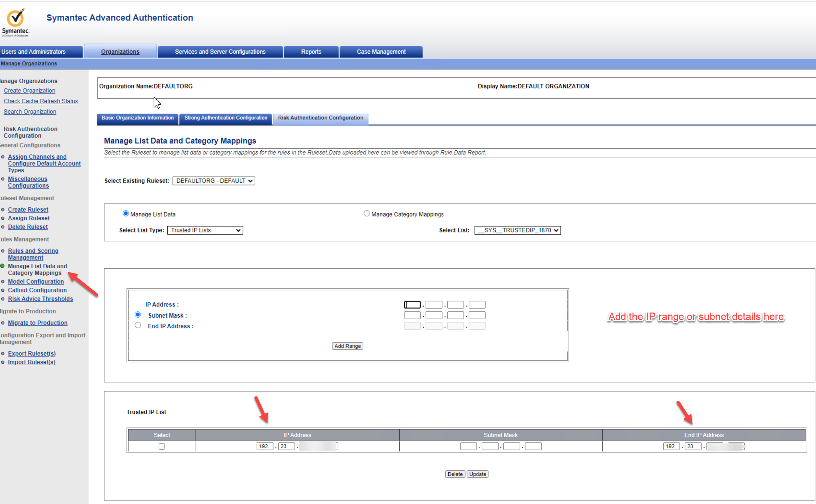Image resolution: width=816 pixels, height=504 pixels.
Task: Click the Delete button under Trusted IP List
Action: (x=455, y=474)
